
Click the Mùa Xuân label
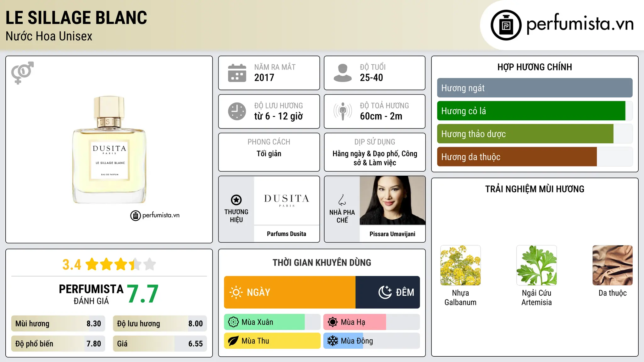tap(257, 322)
